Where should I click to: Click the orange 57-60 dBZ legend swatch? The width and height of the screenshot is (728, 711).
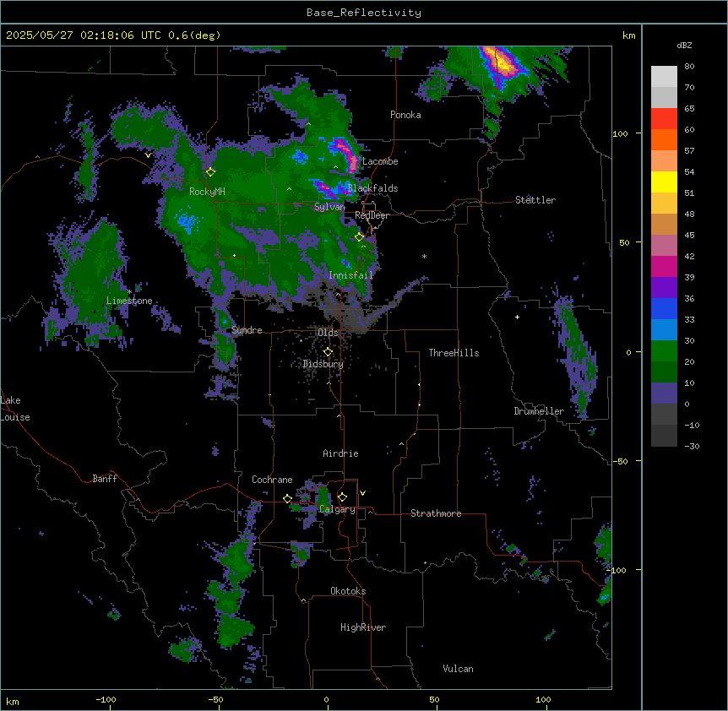pos(664,139)
